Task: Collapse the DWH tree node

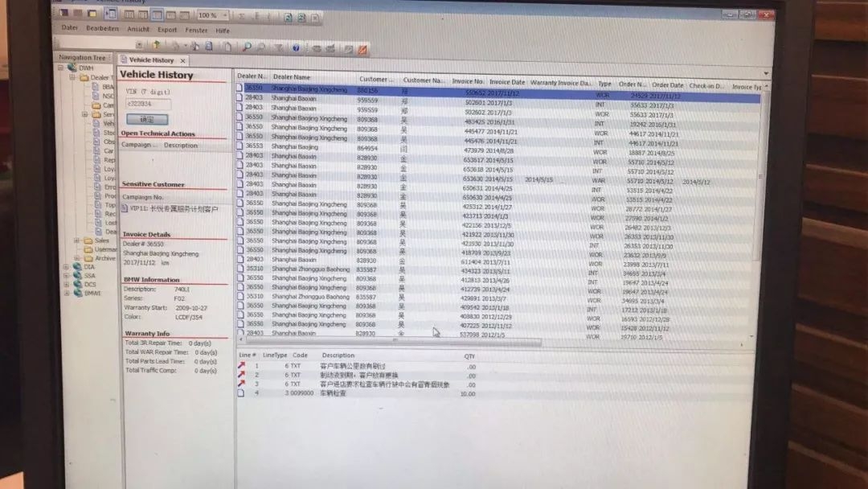Action: tap(60, 68)
